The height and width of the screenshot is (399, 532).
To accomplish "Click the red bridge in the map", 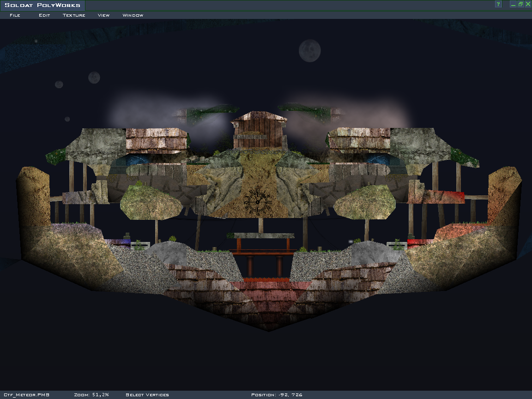I will 263,253.
